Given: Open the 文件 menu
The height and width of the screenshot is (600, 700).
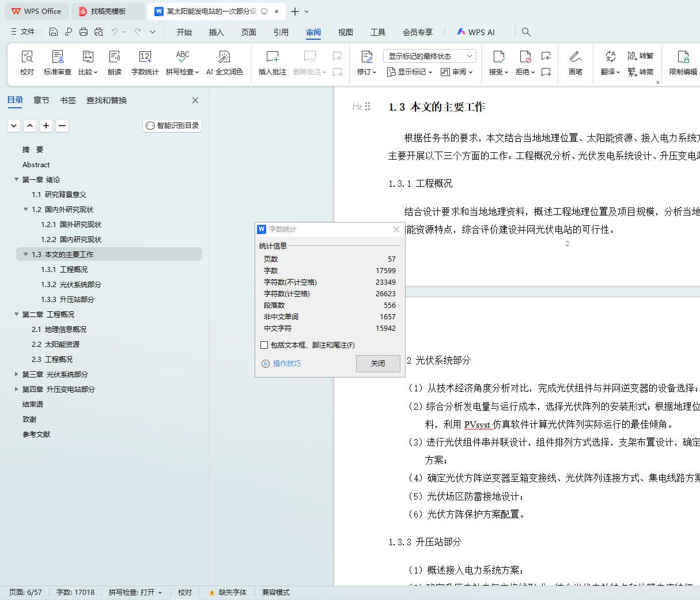Looking at the screenshot, I should (x=22, y=32).
